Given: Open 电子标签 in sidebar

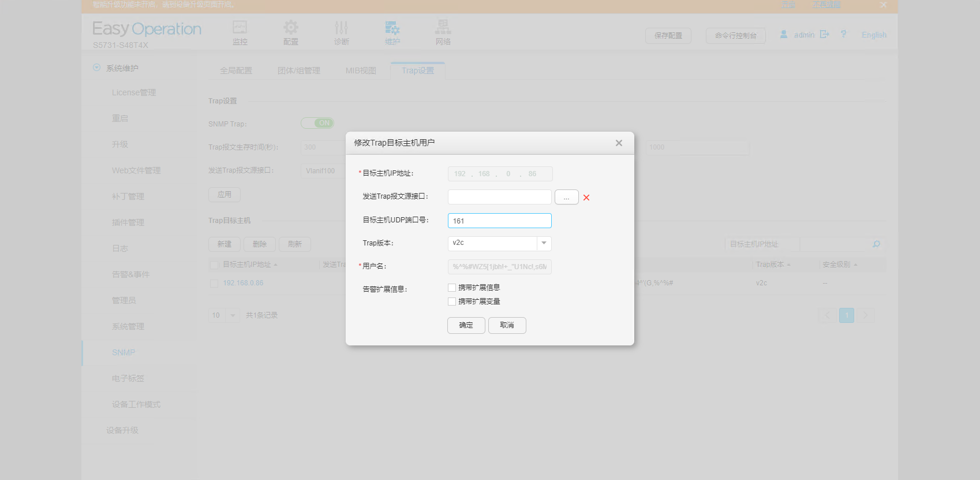Looking at the screenshot, I should (x=128, y=378).
